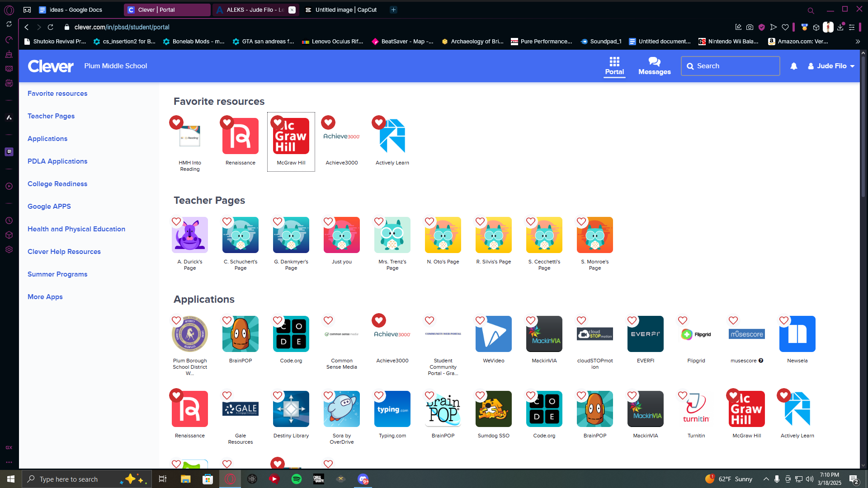Open S. Monroe's Page

click(x=595, y=235)
